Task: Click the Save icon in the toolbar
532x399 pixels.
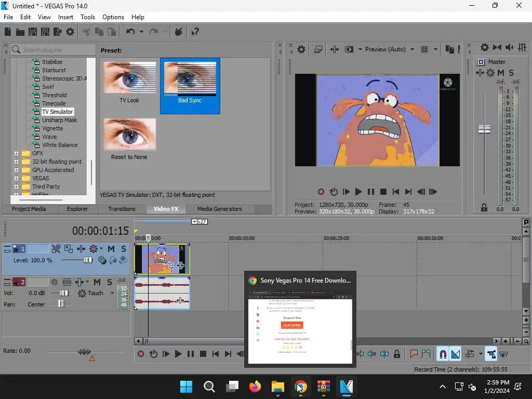Action: [33, 32]
